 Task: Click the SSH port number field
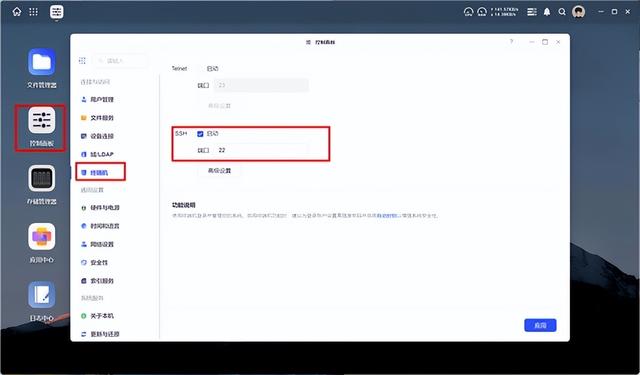(261, 150)
